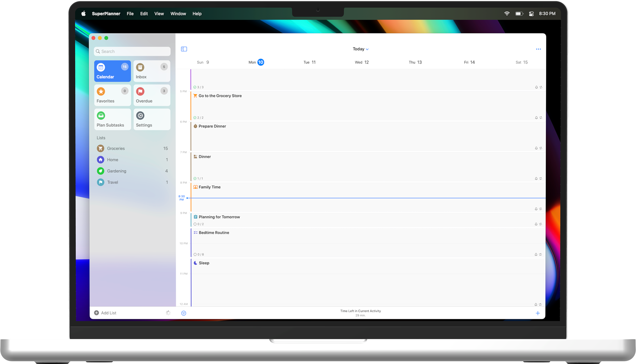Open the Inbox tile
This screenshot has width=636, height=364.
point(152,71)
